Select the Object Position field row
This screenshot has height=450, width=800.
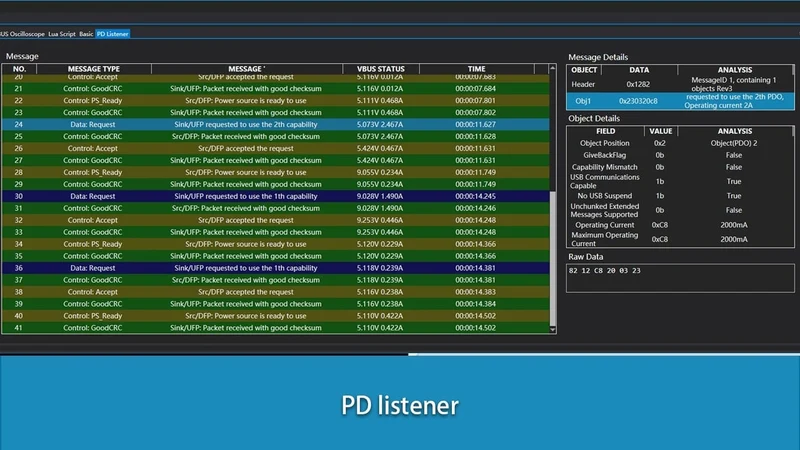pos(680,143)
